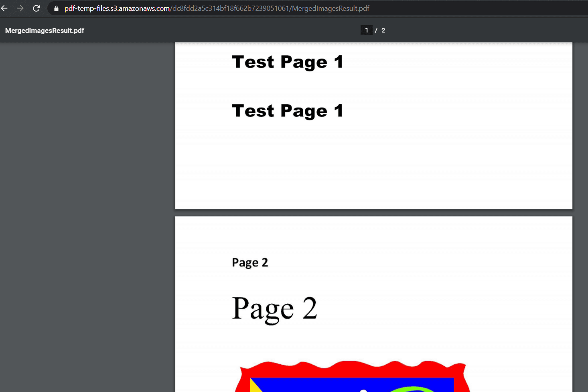
Task: Click the current page indicator showing 1
Action: [367, 30]
